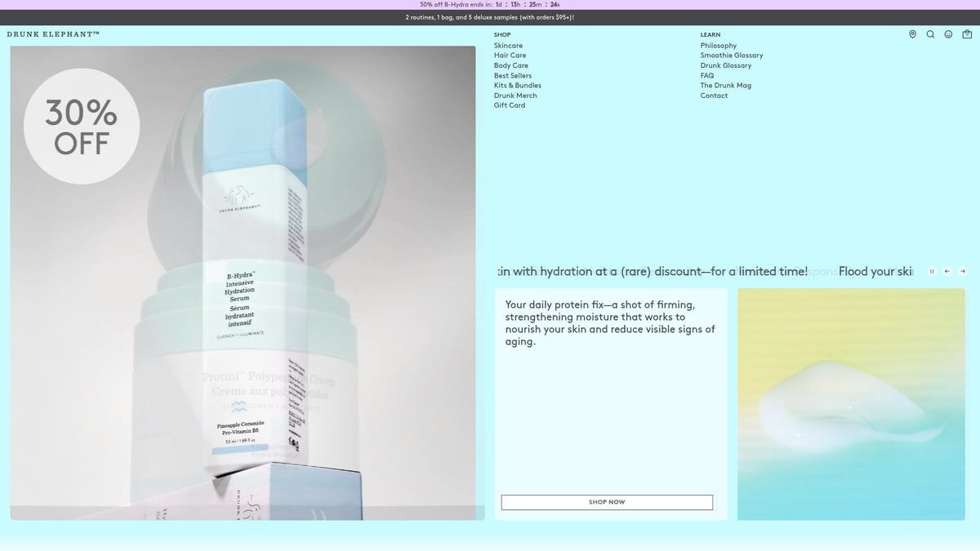The width and height of the screenshot is (980, 551).
Task: Pause the auto-playing carousel
Action: [932, 272]
